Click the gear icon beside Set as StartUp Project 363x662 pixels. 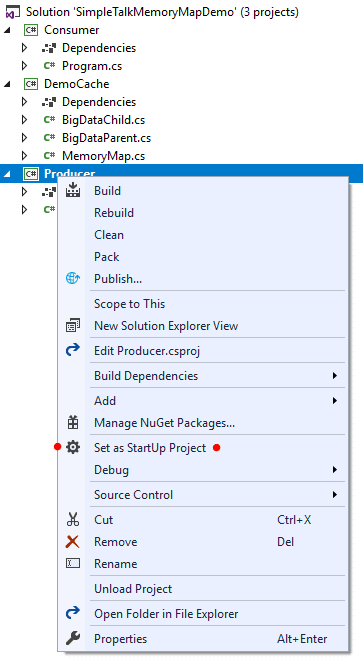pos(73,448)
